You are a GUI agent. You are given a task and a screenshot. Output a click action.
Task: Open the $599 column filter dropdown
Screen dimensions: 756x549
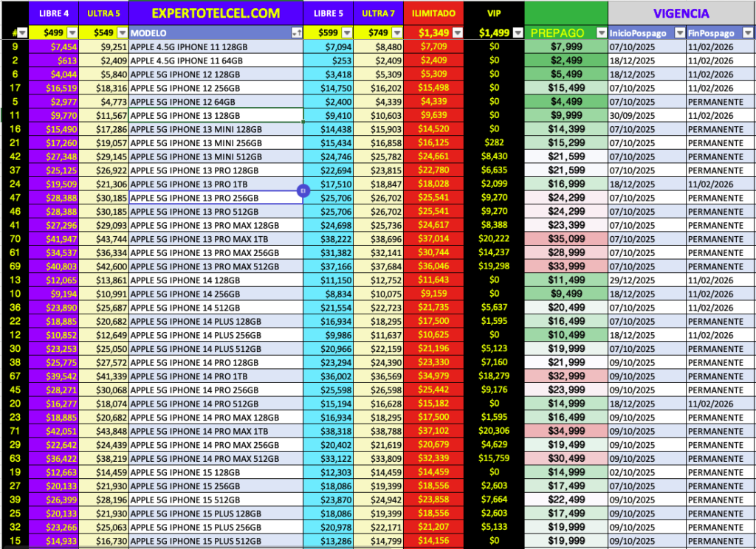(346, 33)
